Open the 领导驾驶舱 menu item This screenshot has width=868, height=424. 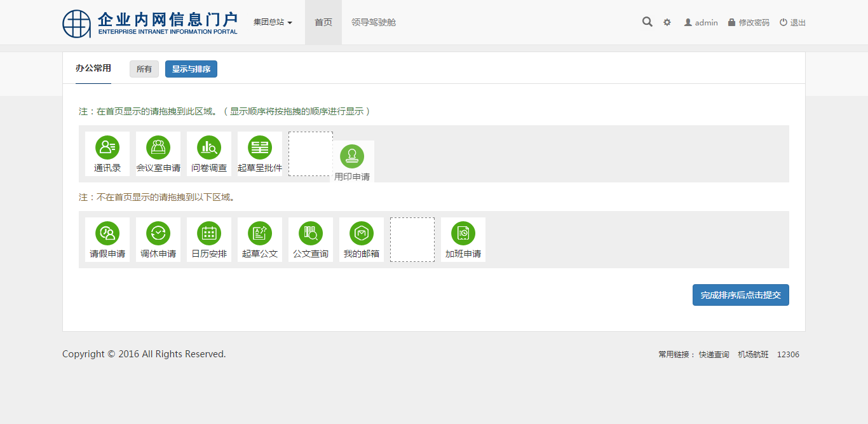(x=374, y=22)
